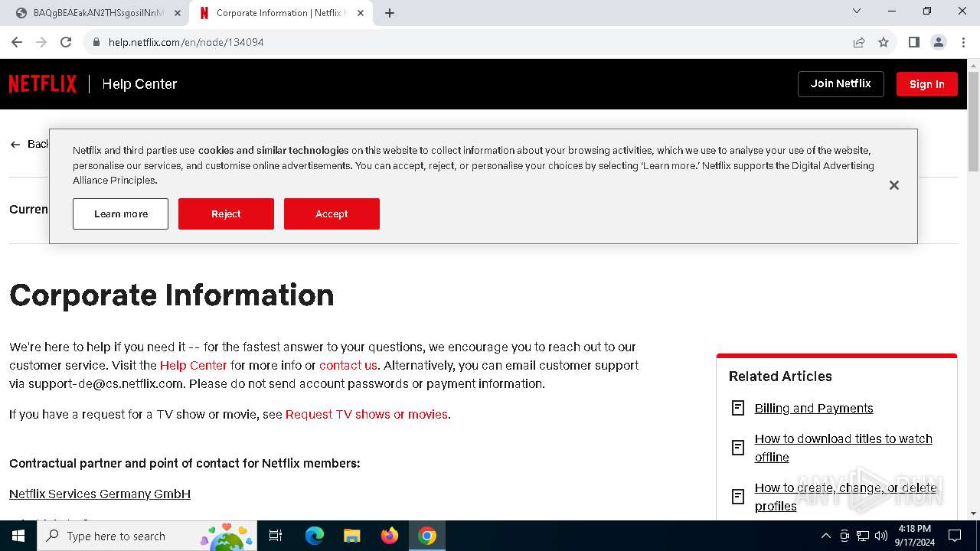Click the Windows search box
The height and width of the screenshot is (551, 980).
(147, 536)
